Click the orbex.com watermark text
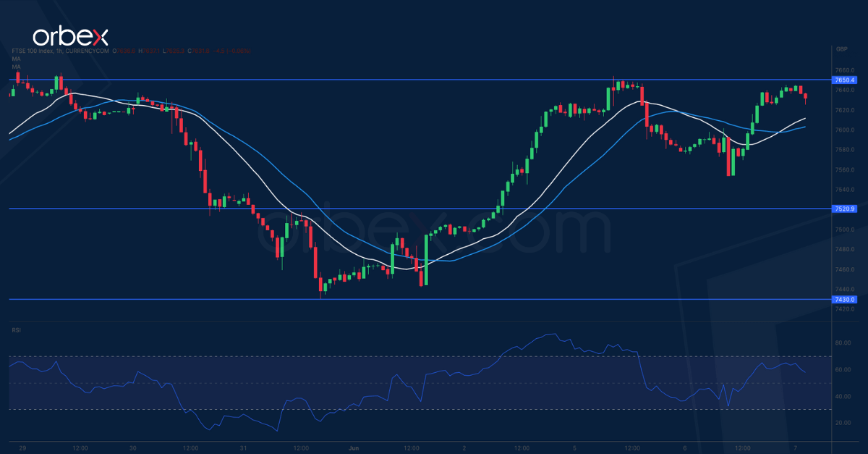The width and height of the screenshot is (868, 454). (x=463, y=233)
